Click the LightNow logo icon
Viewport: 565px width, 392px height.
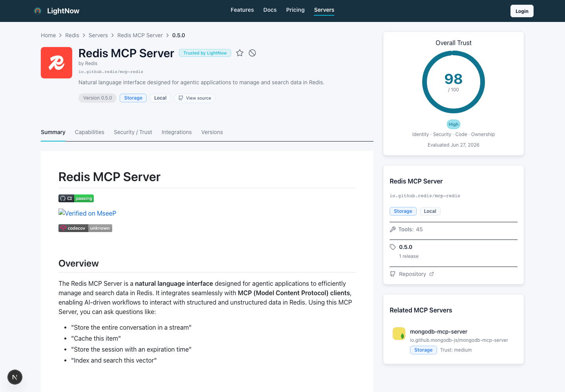tap(38, 11)
